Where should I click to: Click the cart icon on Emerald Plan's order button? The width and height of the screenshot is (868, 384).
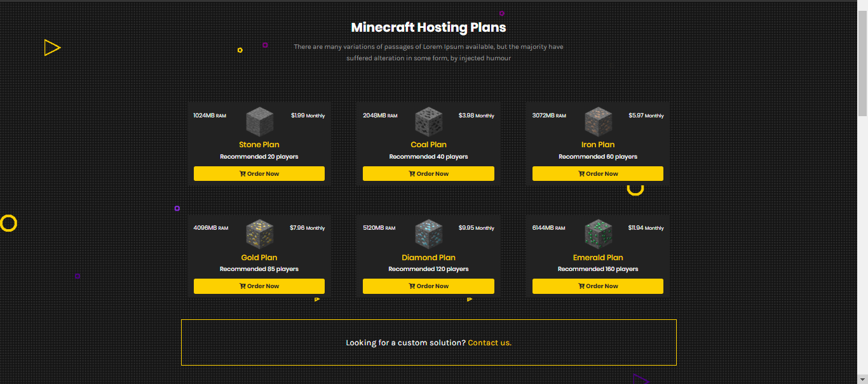(581, 286)
